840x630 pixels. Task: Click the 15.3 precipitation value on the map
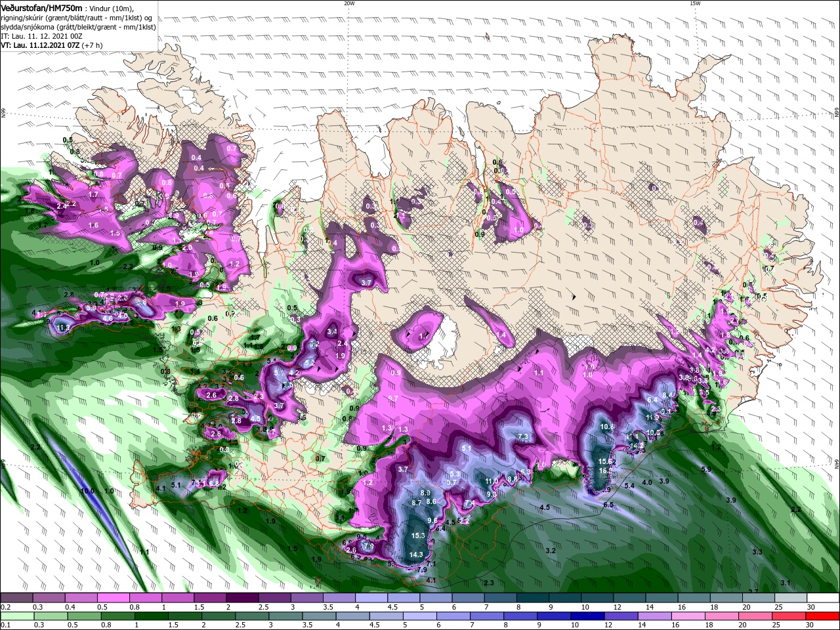pos(418,536)
